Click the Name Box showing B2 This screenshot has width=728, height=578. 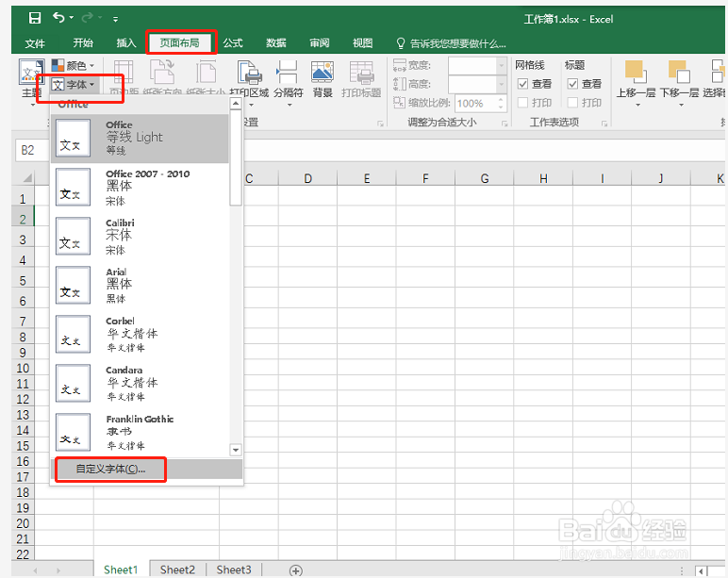31,151
